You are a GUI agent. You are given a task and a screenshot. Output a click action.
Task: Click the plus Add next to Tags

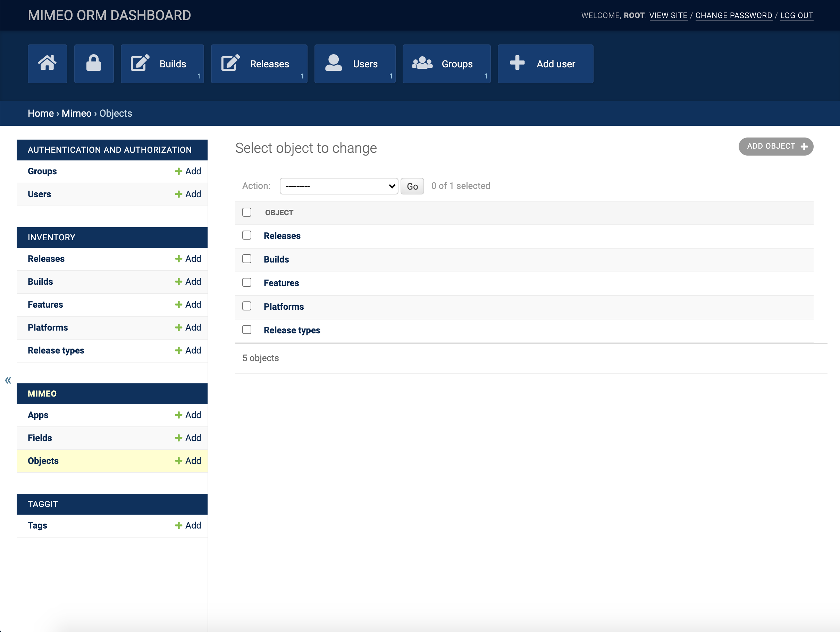coord(188,525)
